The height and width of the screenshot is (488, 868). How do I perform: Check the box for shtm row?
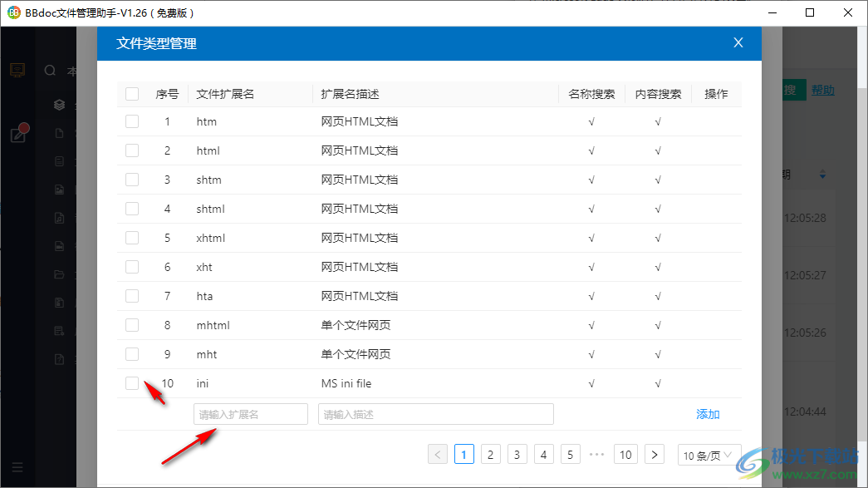pyautogui.click(x=132, y=180)
